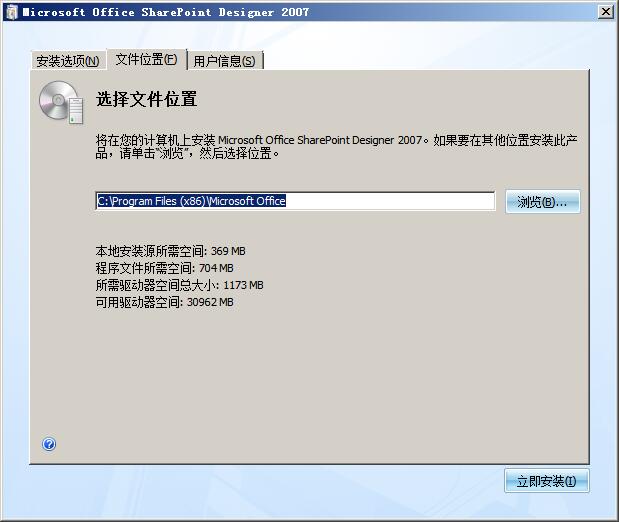Click the 立即安装(I) install button
619x522 pixels.
[546, 481]
